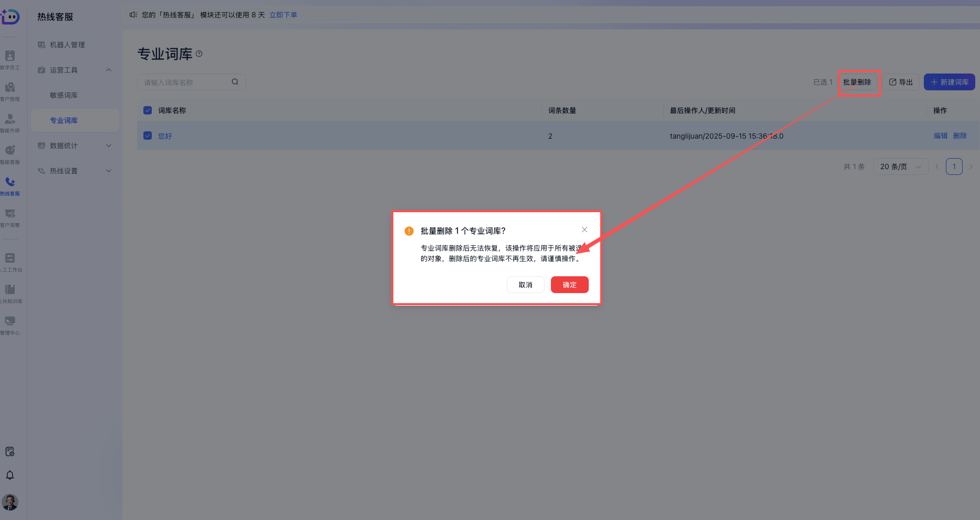This screenshot has width=980, height=520.
Task: Open the 公共知识库 book icon
Action: coord(10,290)
